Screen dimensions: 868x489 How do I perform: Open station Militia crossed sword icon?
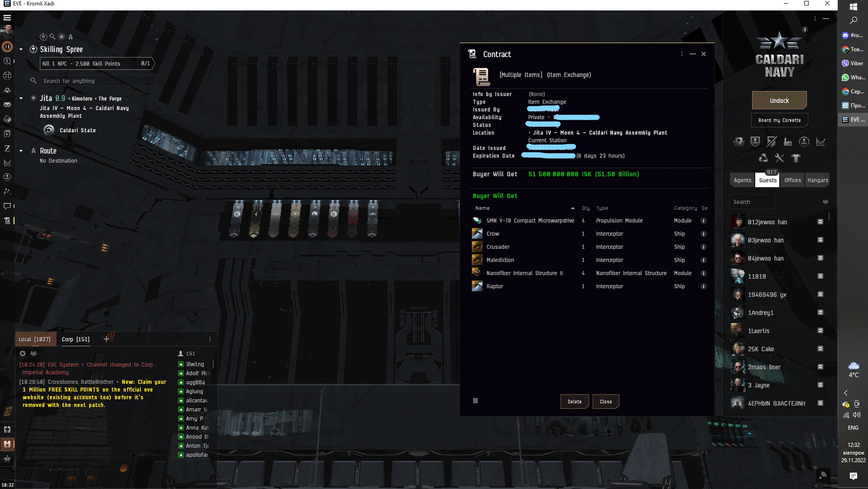772,142
